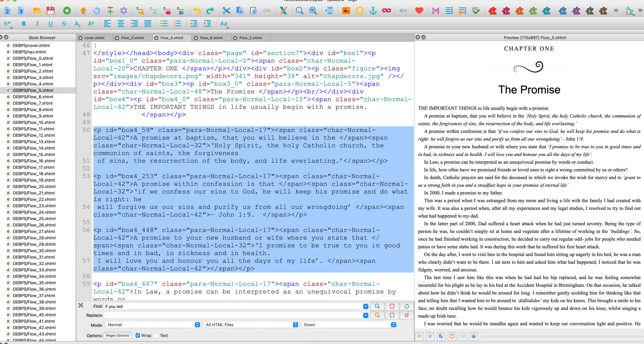The image size is (644, 344).
Task: Switch to the Flow_3.xhtml tab
Action: point(132,38)
